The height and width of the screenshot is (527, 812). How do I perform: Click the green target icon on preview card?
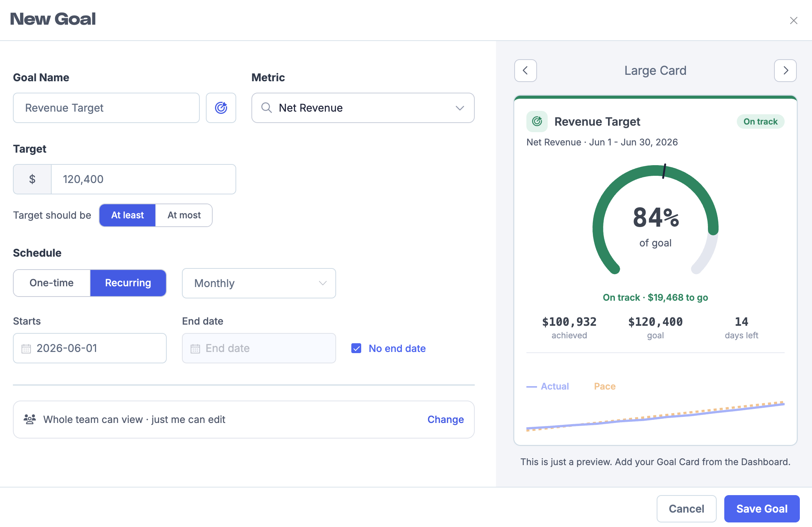click(x=537, y=121)
